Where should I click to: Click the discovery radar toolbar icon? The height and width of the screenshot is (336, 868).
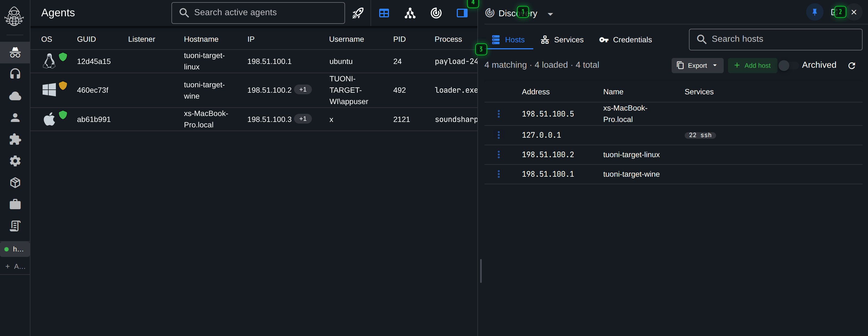pyautogui.click(x=436, y=13)
